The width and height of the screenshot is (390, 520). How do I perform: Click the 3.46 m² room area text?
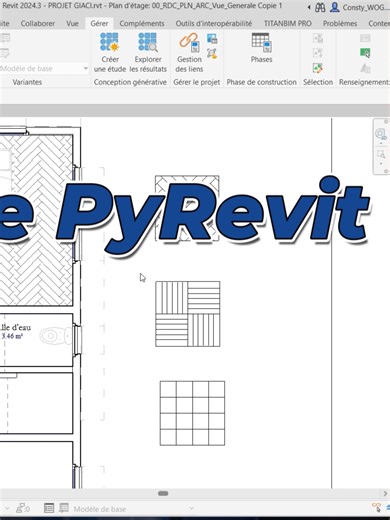coord(12,336)
